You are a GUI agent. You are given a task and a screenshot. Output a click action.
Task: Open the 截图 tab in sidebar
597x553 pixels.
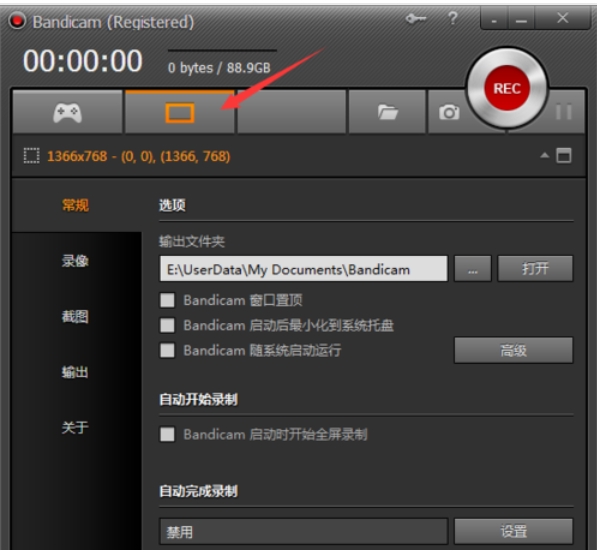[75, 316]
